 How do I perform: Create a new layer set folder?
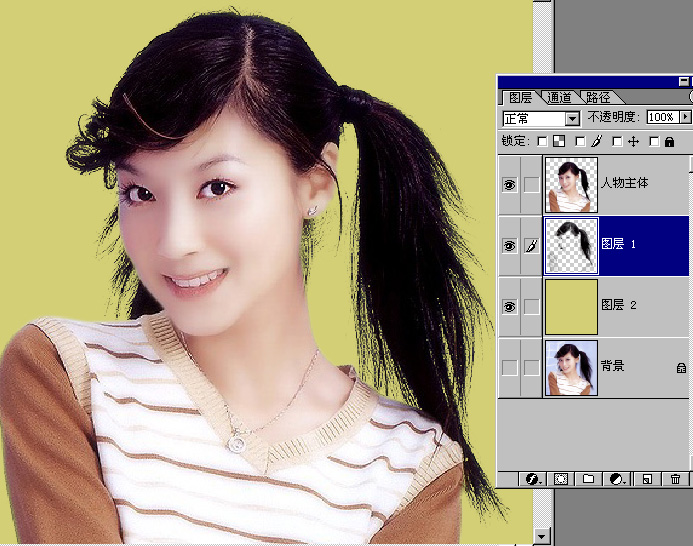click(x=588, y=479)
